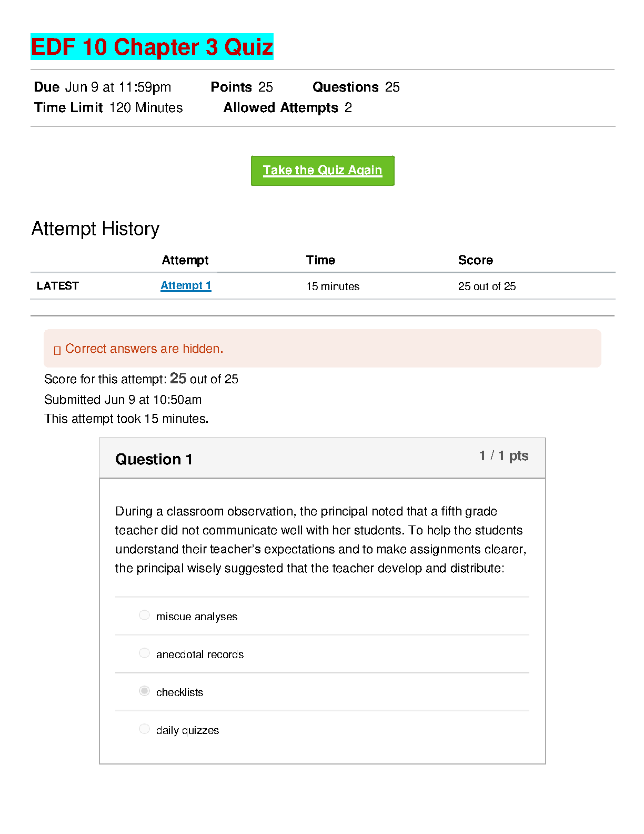Click the Time column header
644x834 pixels.
[320, 260]
